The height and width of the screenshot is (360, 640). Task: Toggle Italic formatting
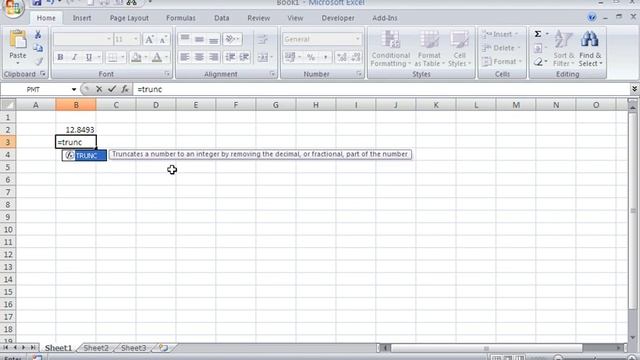74,57
